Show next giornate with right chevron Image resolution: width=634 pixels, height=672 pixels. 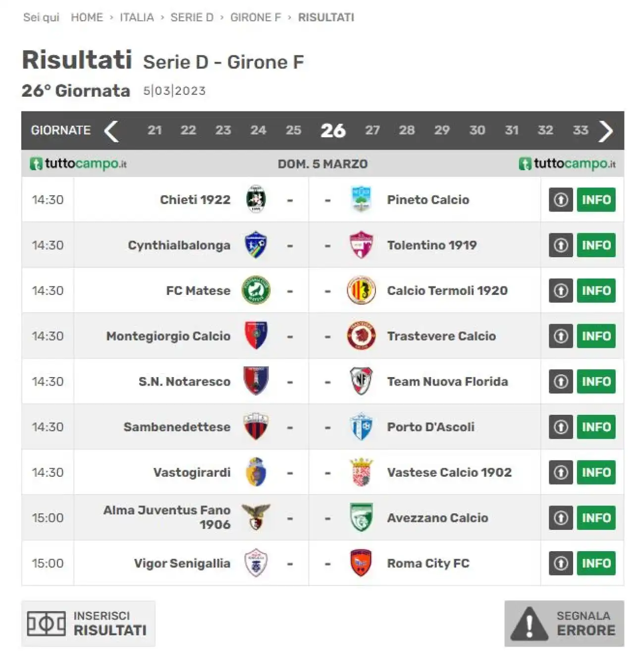pyautogui.click(x=605, y=131)
